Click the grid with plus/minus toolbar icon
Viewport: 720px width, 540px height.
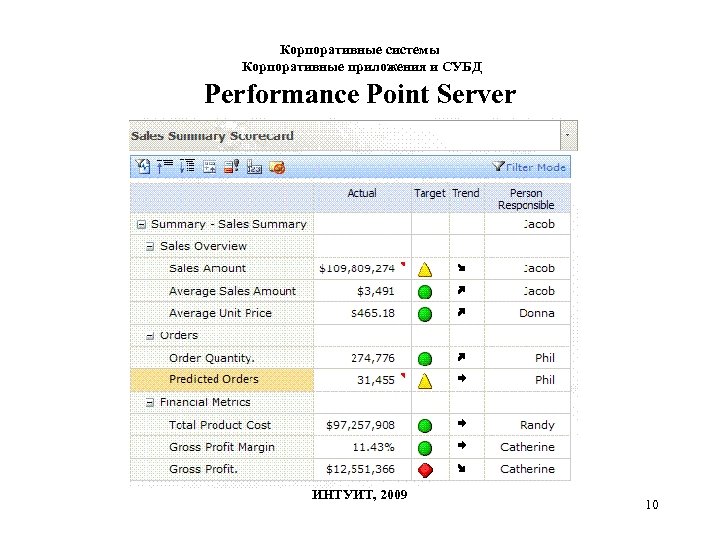coord(210,167)
